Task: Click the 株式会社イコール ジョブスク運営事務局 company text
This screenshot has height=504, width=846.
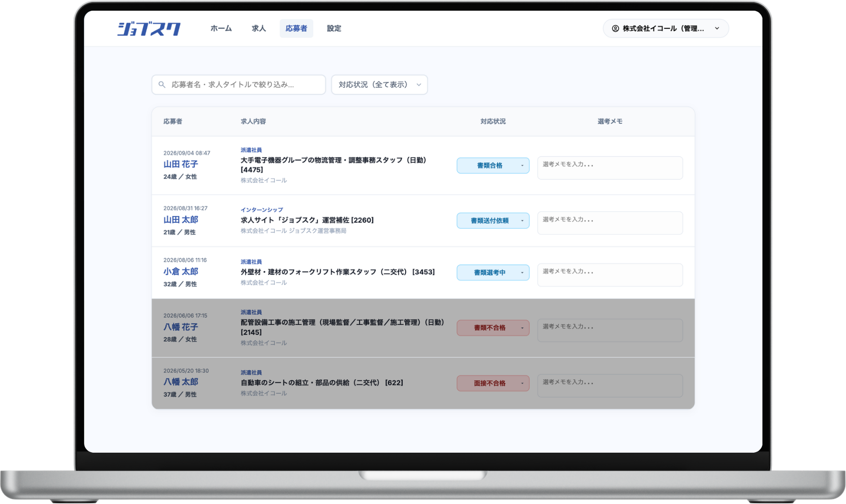Action: pyautogui.click(x=294, y=231)
